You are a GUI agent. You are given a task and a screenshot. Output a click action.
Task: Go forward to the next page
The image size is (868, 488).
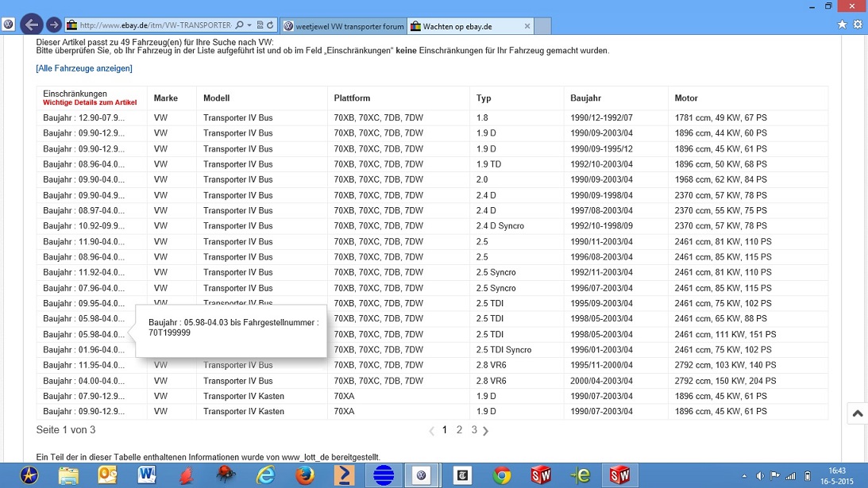click(x=54, y=25)
